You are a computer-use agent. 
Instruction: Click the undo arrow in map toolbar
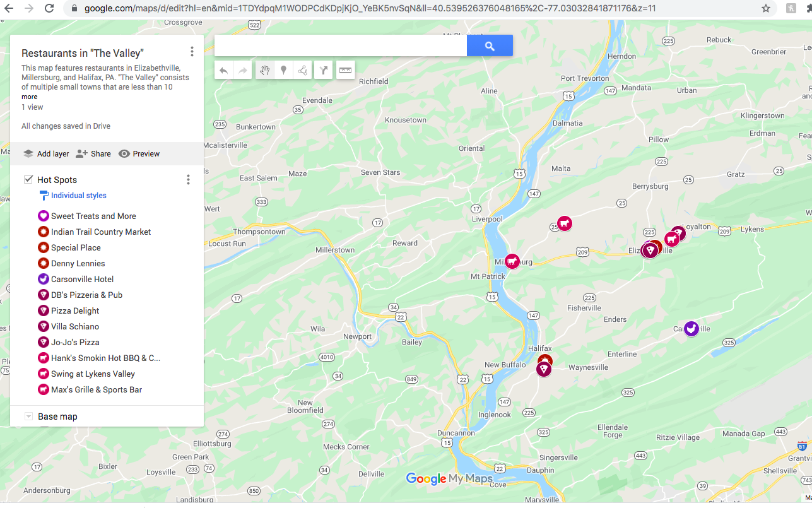tap(223, 70)
